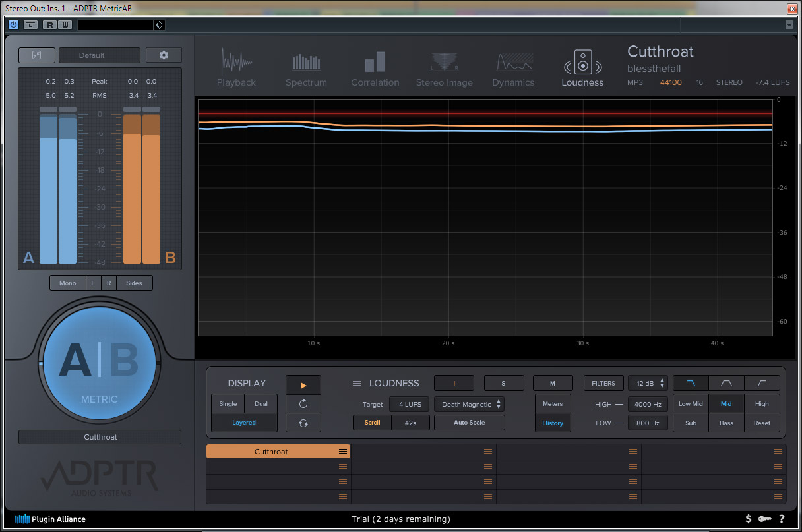802x532 pixels.
Task: Click the -4 LUFS target field
Action: pos(410,404)
